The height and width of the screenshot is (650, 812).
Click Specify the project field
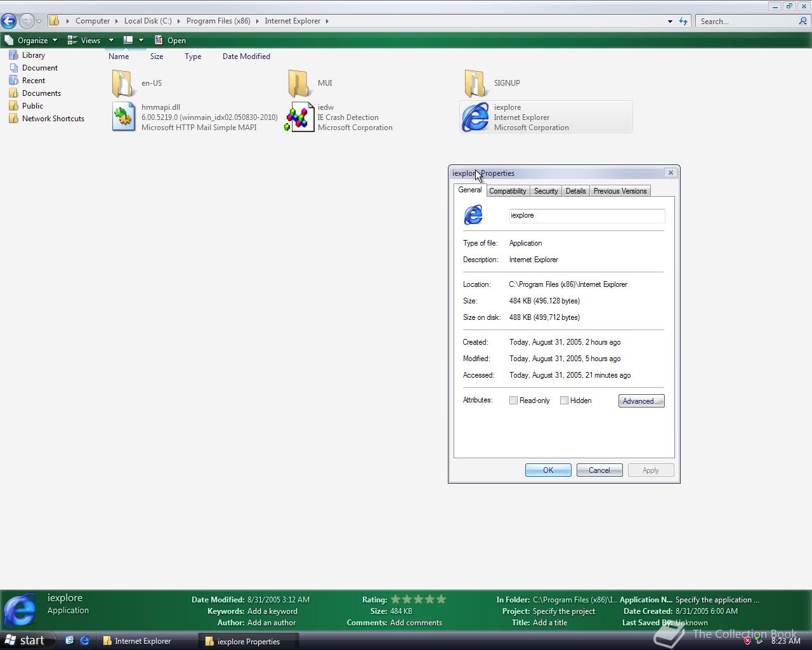(x=564, y=611)
